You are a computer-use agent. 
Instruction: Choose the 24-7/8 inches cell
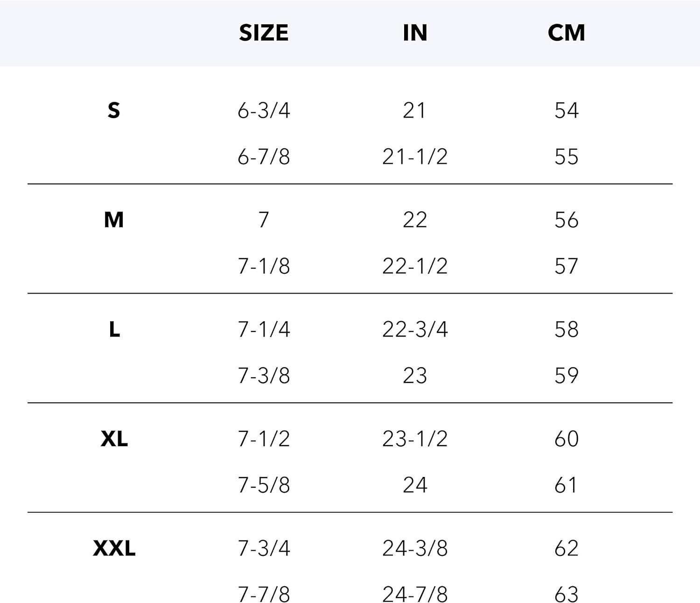tap(415, 594)
